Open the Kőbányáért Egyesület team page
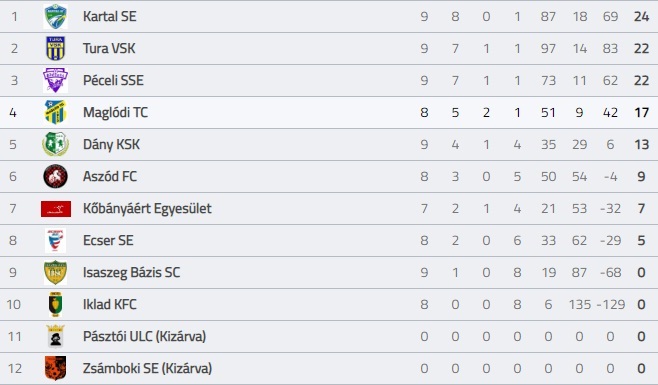 point(147,209)
